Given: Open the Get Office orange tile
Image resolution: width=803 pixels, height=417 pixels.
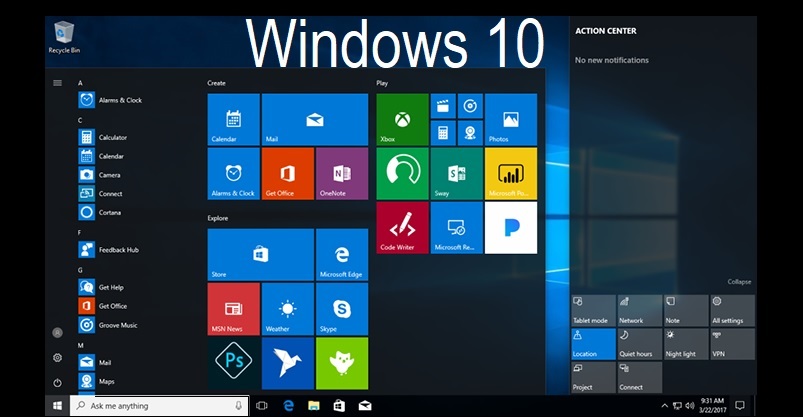Looking at the screenshot, I should pyautogui.click(x=288, y=174).
